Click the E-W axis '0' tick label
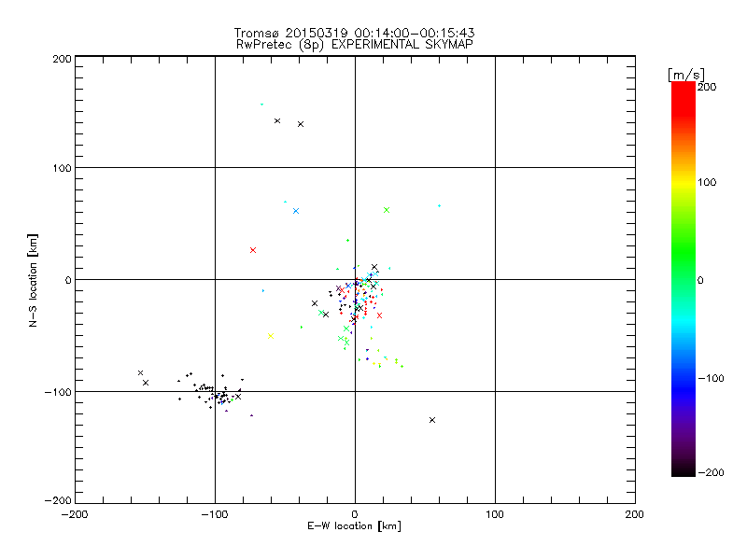The width and height of the screenshot is (747, 560). point(355,514)
